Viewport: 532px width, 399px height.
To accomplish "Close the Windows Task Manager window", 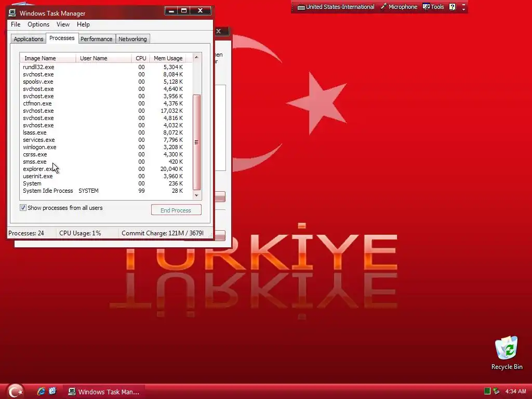I will pyautogui.click(x=201, y=11).
